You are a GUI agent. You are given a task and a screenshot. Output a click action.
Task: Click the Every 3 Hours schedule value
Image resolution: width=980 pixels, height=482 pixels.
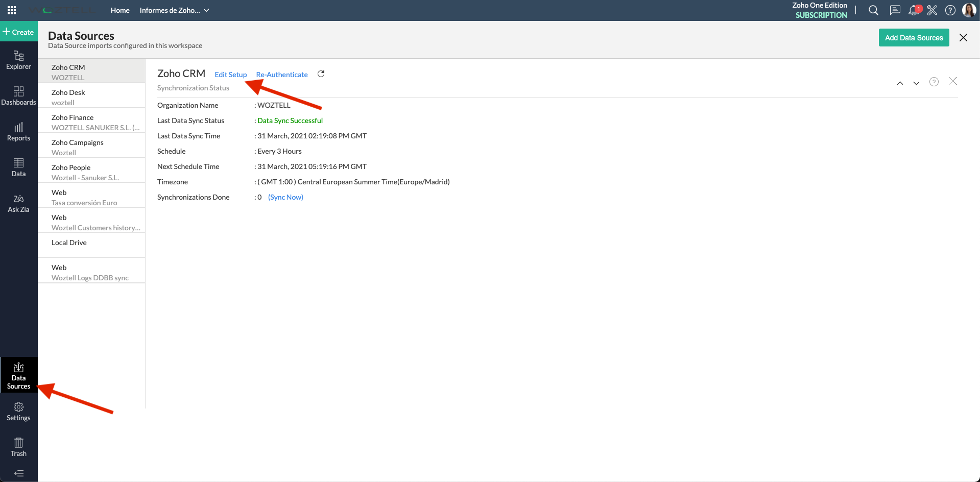coord(279,151)
